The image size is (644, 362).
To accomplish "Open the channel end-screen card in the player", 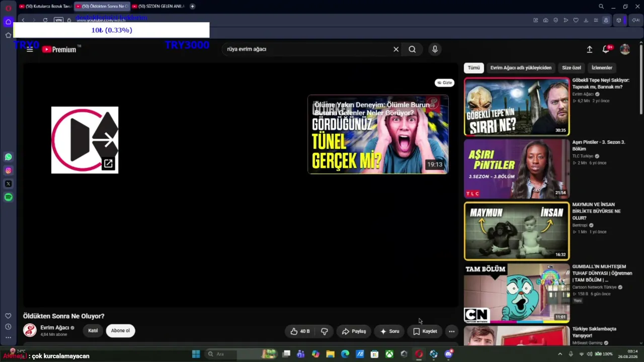I will 85,140.
